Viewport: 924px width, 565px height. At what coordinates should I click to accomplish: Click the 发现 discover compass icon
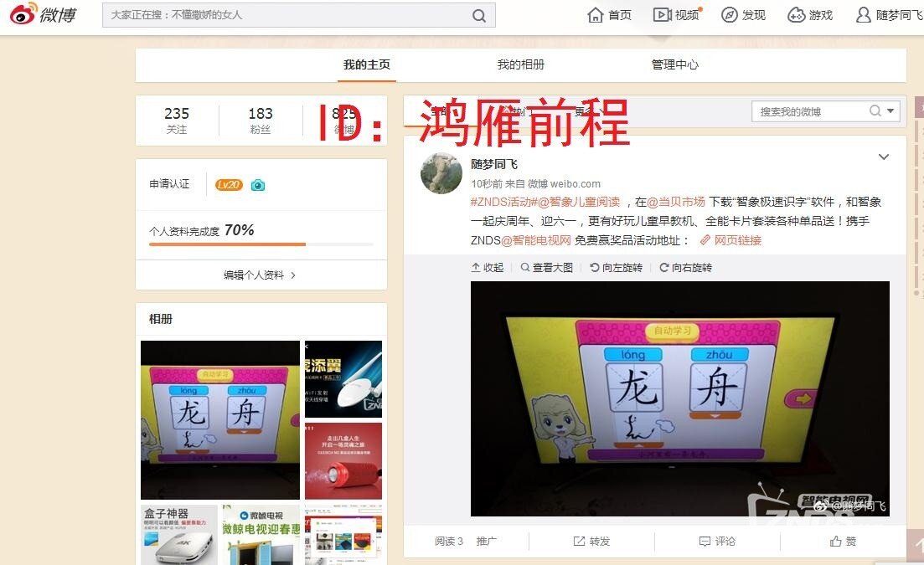pos(728,14)
